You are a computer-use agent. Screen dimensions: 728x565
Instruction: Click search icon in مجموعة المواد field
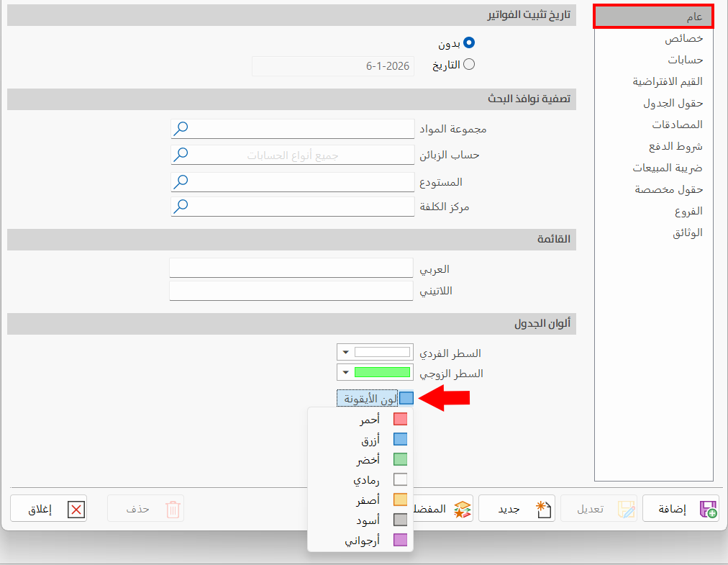click(180, 129)
